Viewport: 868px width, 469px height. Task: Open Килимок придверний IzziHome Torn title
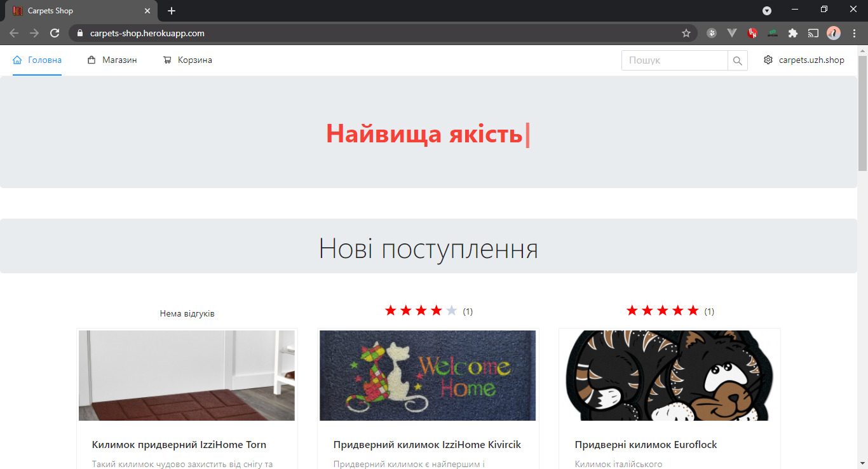point(179,445)
